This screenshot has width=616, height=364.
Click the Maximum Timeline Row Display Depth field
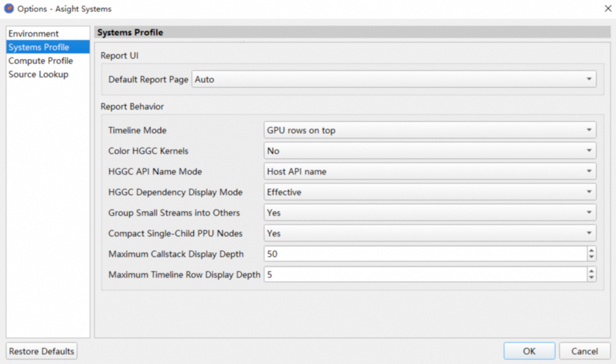pyautogui.click(x=426, y=274)
